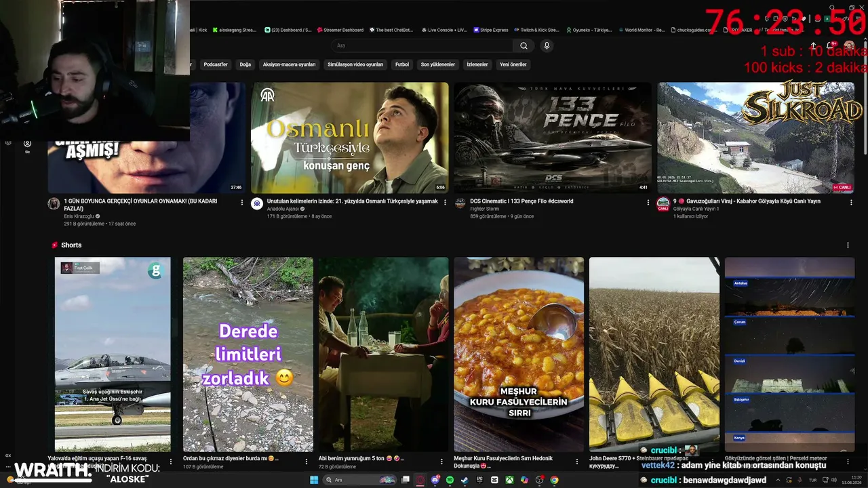Open Steam from taskbar
The width and height of the screenshot is (868, 488).
pos(465,480)
